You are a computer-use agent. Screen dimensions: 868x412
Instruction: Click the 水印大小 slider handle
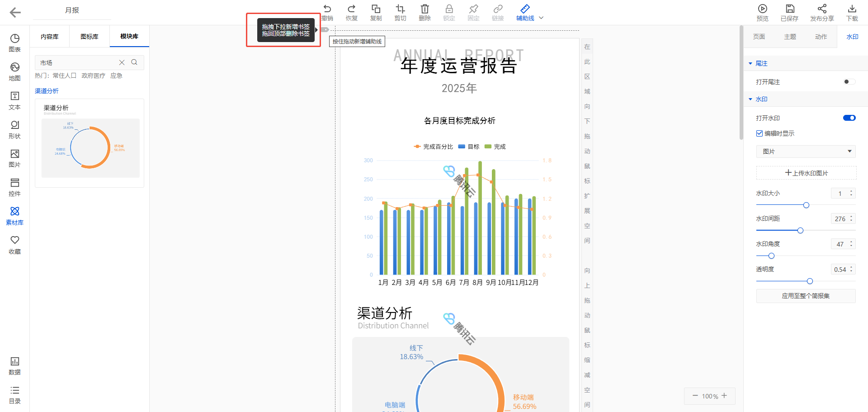pos(806,205)
